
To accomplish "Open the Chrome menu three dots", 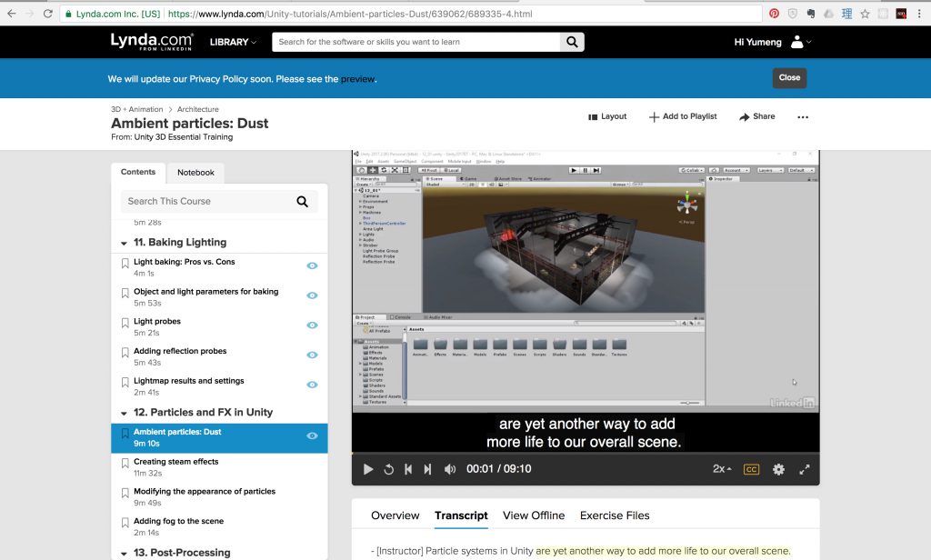I will (919, 13).
